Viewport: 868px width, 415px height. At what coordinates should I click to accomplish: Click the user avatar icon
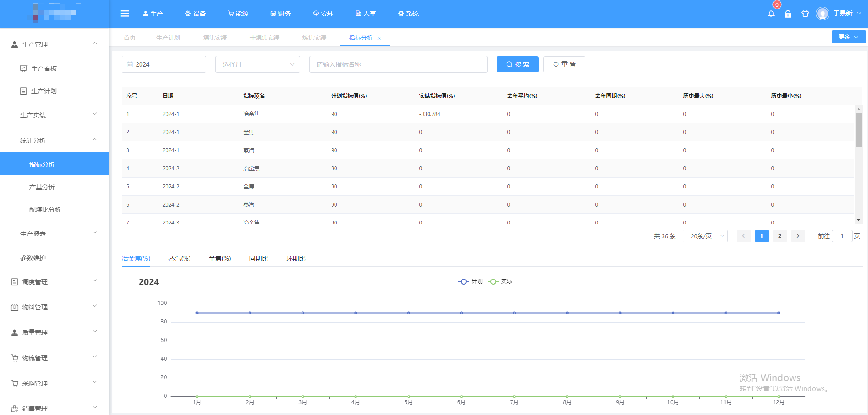click(x=822, y=14)
